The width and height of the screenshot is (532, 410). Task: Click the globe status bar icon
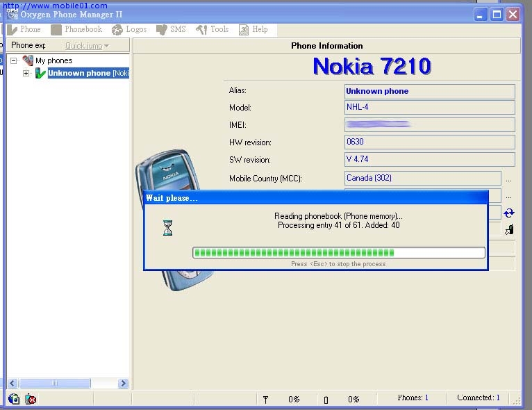[x=14, y=399]
